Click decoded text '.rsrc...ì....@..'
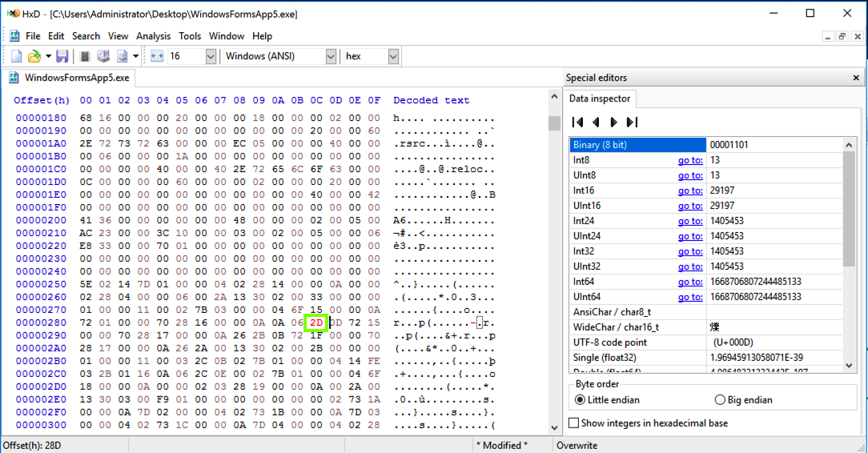This screenshot has height=453, width=868. click(x=444, y=143)
